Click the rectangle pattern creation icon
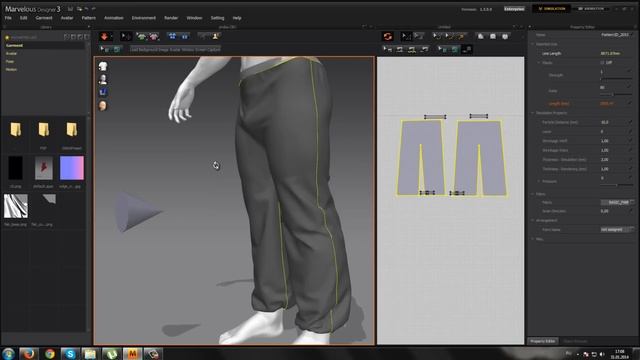 (493, 36)
